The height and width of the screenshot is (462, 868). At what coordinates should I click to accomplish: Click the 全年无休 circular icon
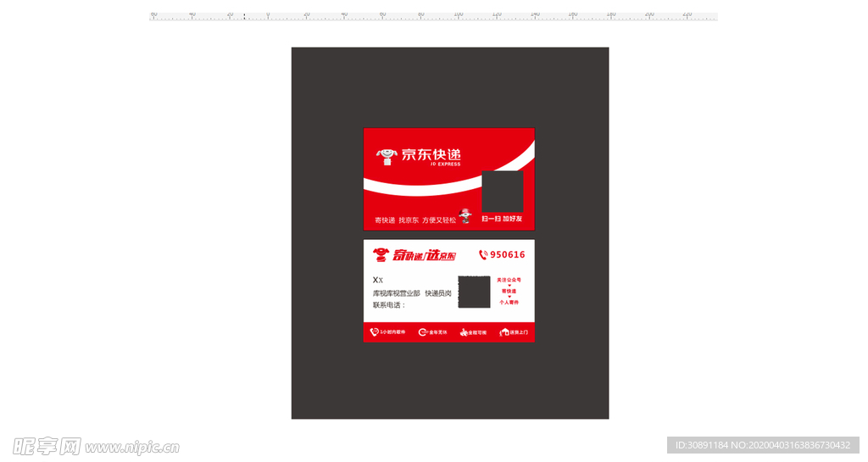pos(422,332)
